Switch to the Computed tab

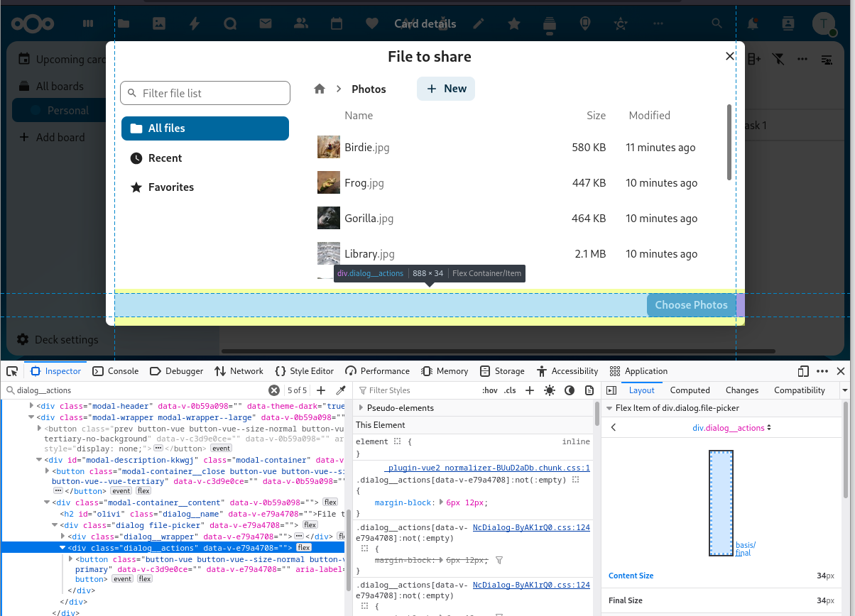point(690,390)
